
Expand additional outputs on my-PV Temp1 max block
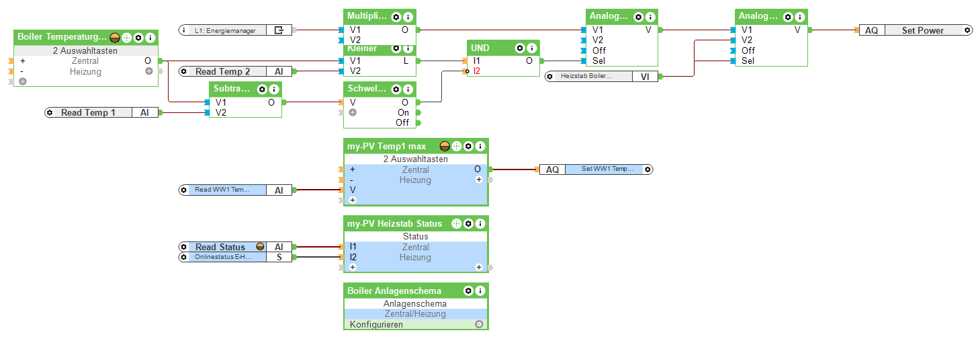[479, 180]
